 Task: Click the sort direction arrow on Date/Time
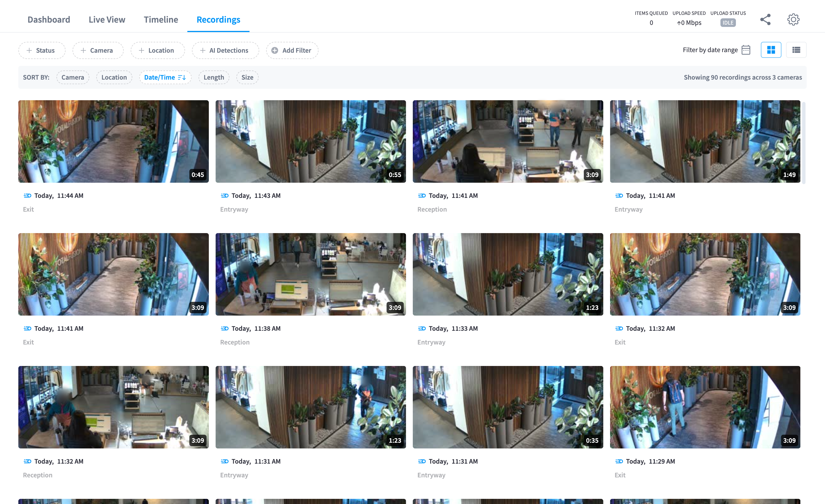click(x=182, y=77)
